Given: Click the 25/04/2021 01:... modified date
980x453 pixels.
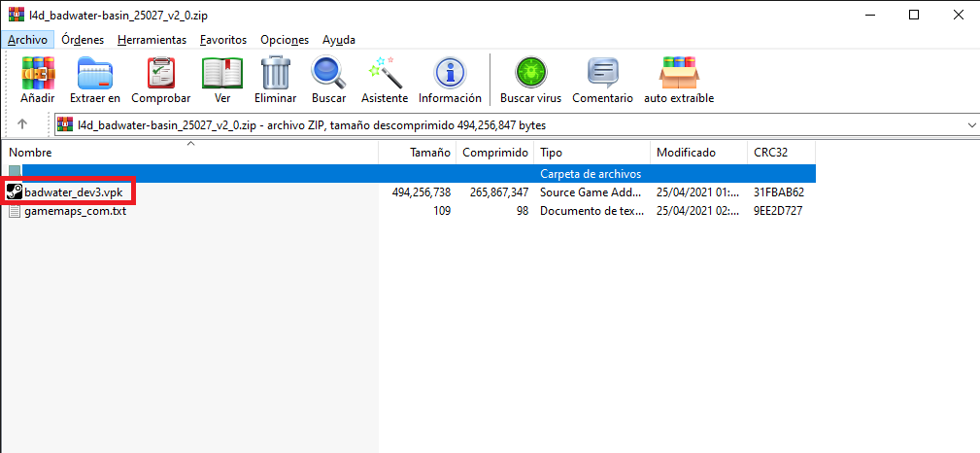Looking at the screenshot, I should [698, 192].
